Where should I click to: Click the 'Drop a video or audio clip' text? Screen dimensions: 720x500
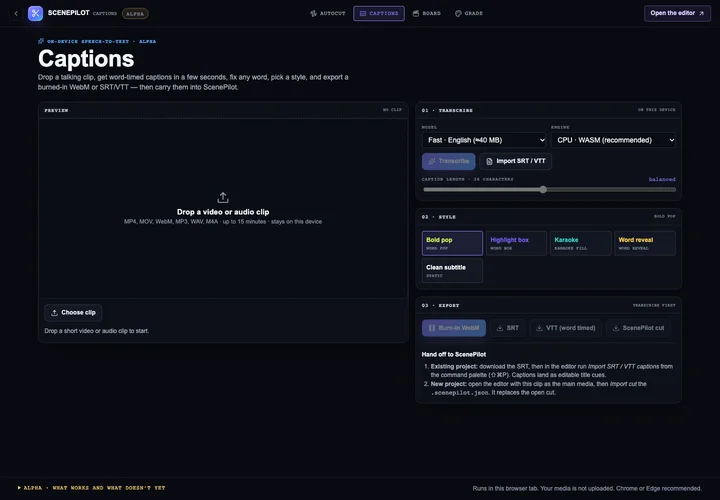(x=223, y=212)
